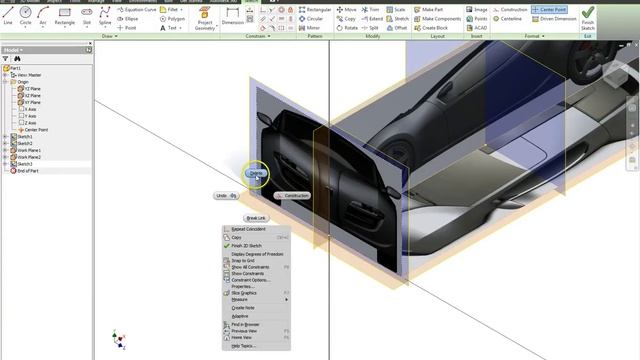Activate the Text tool
This screenshot has width=640, height=360.
click(168, 28)
